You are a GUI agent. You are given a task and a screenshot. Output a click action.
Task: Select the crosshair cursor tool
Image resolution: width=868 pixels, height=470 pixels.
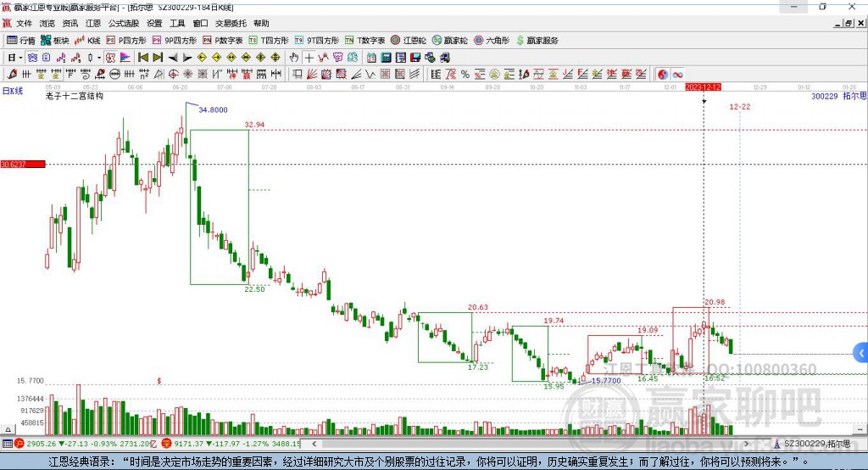point(309,58)
